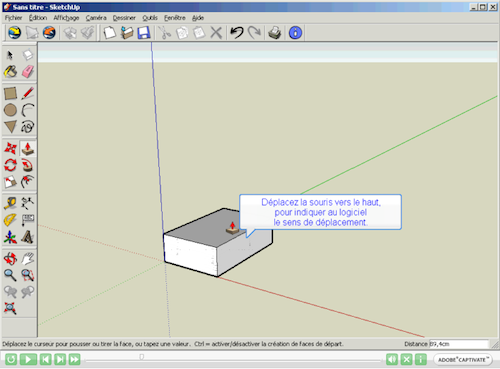Save model with the floppy disk icon
This screenshot has width=500, height=369.
(x=144, y=33)
